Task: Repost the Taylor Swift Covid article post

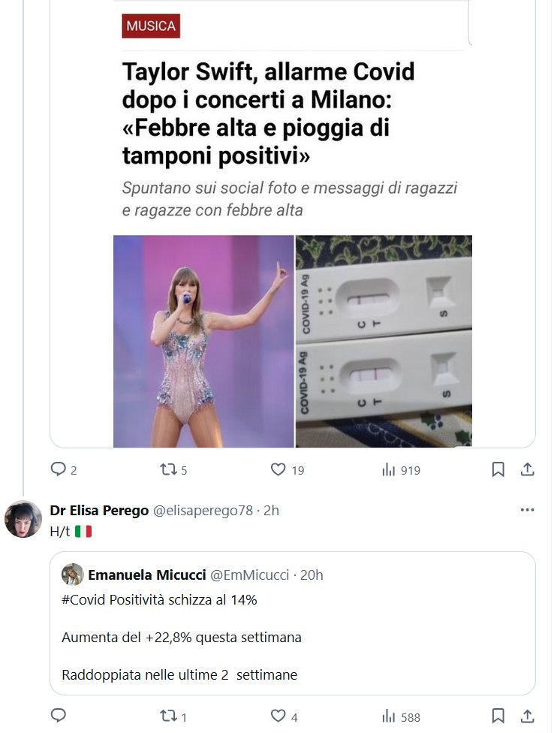Action: pyautogui.click(x=167, y=469)
